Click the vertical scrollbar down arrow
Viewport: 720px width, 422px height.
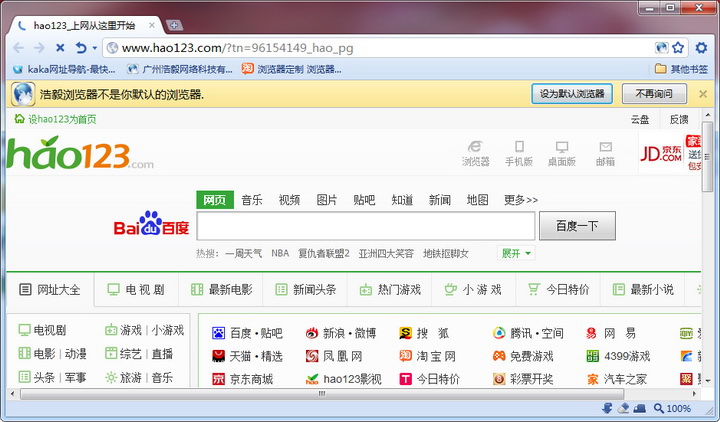pos(708,381)
